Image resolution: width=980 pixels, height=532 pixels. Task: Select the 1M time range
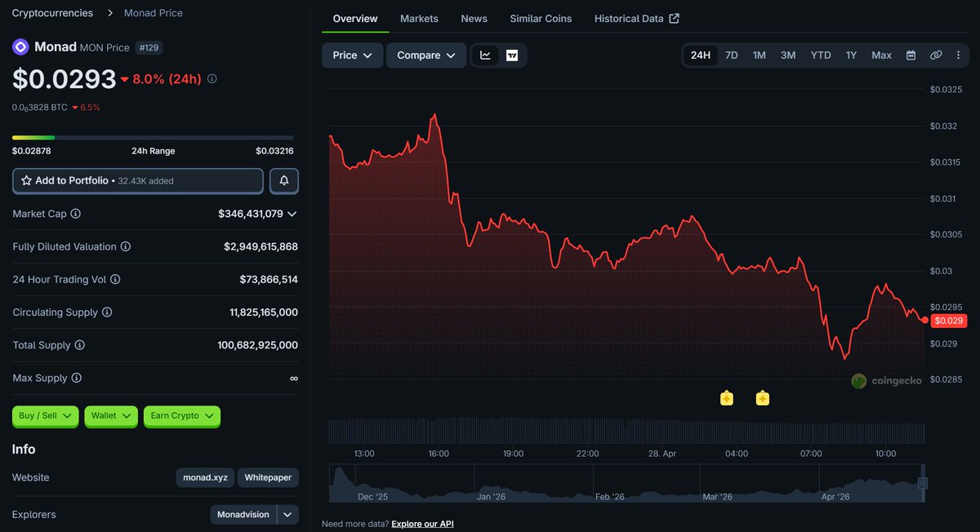tap(759, 55)
